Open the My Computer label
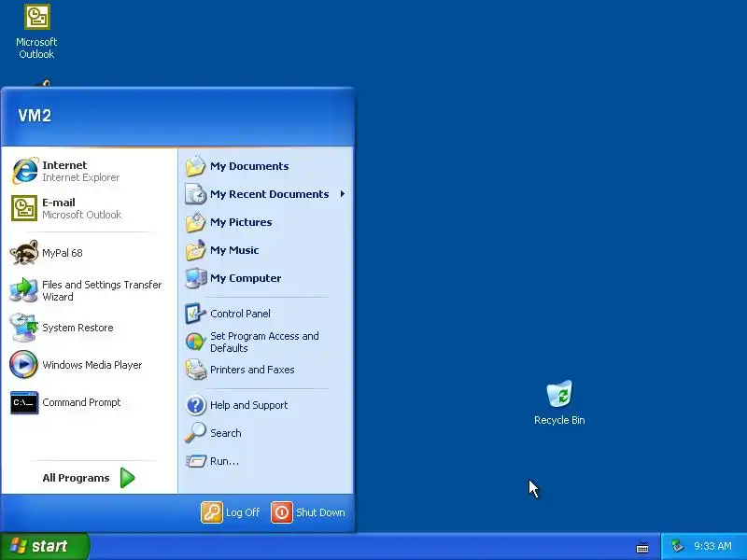The image size is (747, 560). tap(246, 278)
